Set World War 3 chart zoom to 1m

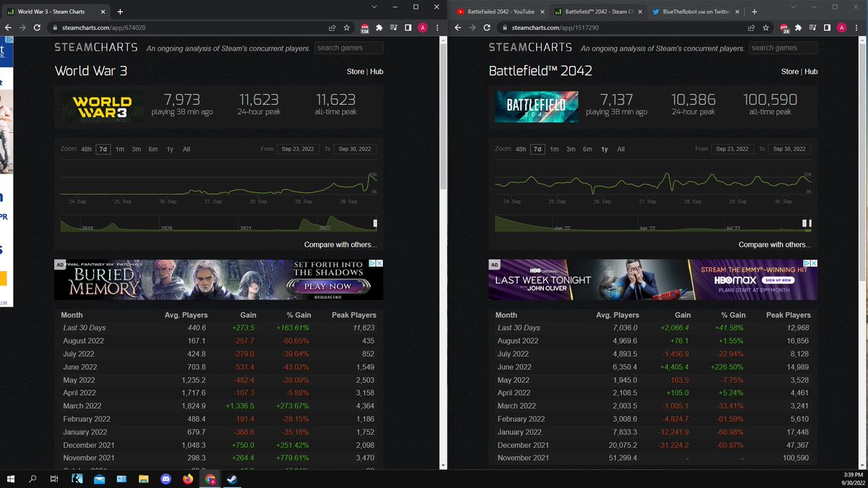119,149
